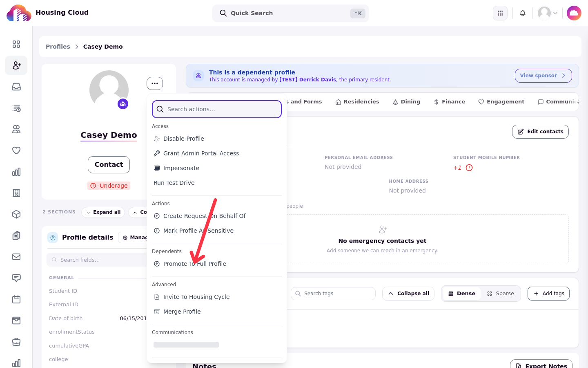Click the Housing Cloud logo

[19, 13]
